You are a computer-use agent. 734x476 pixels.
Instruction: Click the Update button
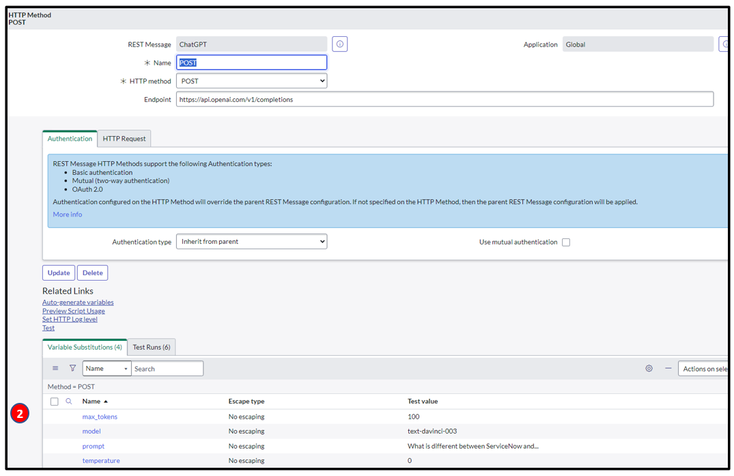point(59,273)
